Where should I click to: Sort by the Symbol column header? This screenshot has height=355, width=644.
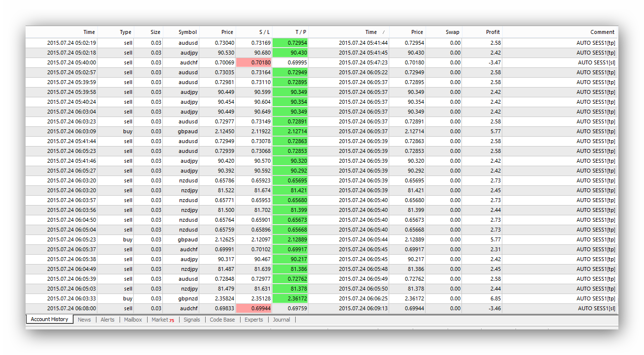(181, 32)
